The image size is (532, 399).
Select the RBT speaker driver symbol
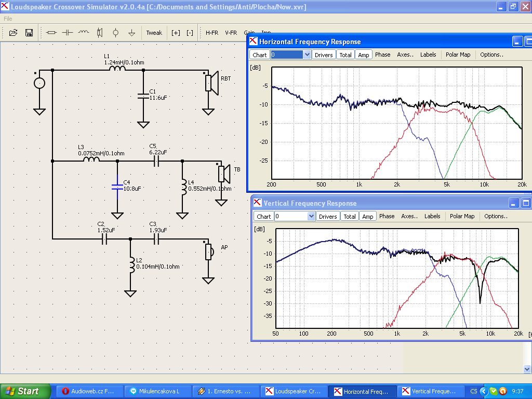(212, 83)
